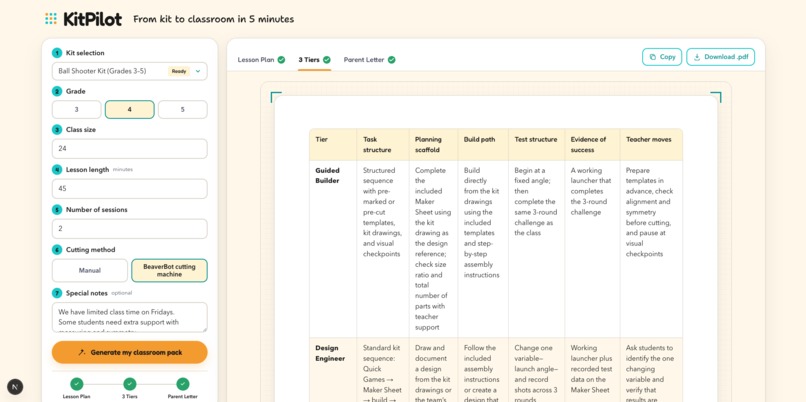Open the Kit selection dropdown
806x402 pixels.
click(130, 71)
